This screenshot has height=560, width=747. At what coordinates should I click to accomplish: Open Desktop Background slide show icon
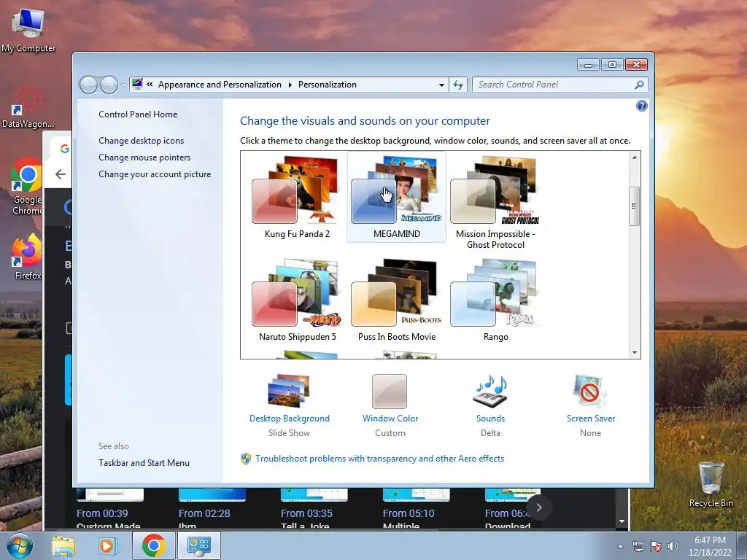tap(289, 391)
